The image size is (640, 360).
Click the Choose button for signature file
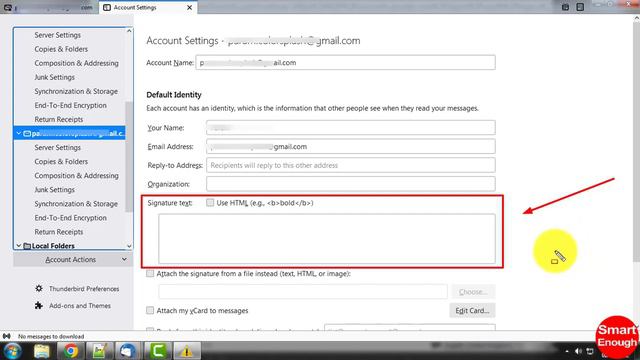473,292
